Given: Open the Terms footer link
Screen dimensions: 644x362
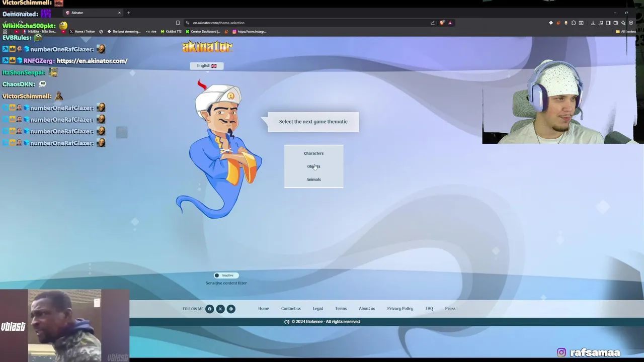Looking at the screenshot, I should (x=341, y=309).
